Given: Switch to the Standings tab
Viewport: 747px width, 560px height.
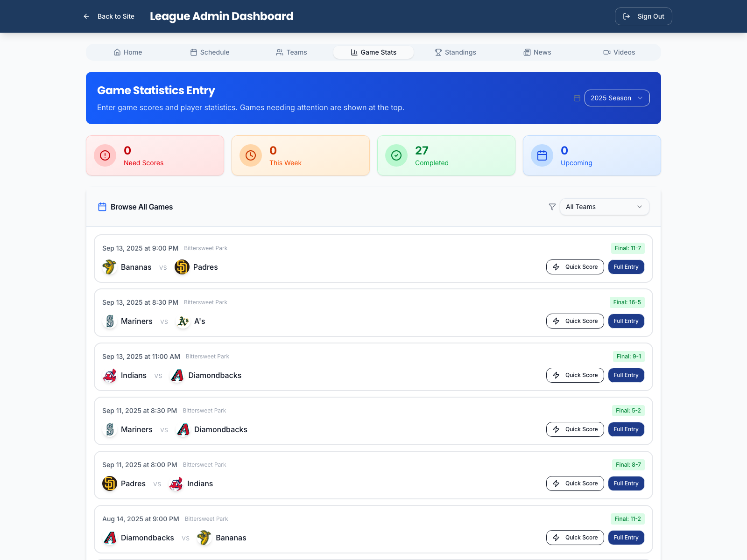Looking at the screenshot, I should pyautogui.click(x=455, y=52).
